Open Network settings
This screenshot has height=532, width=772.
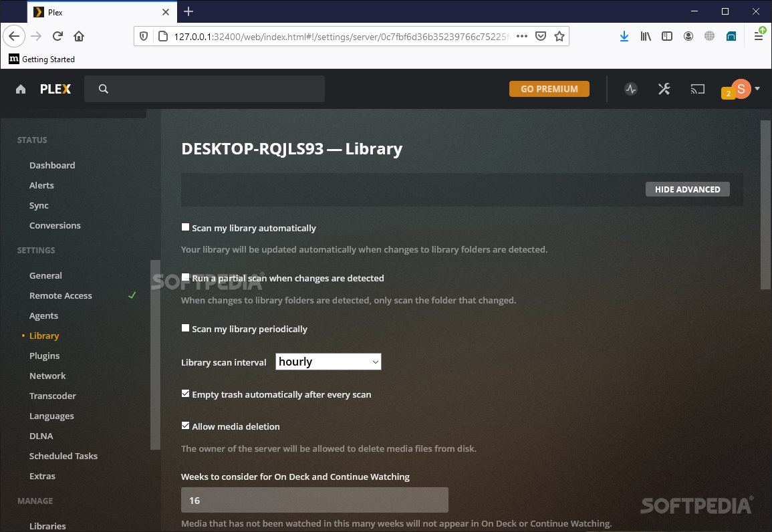(47, 376)
